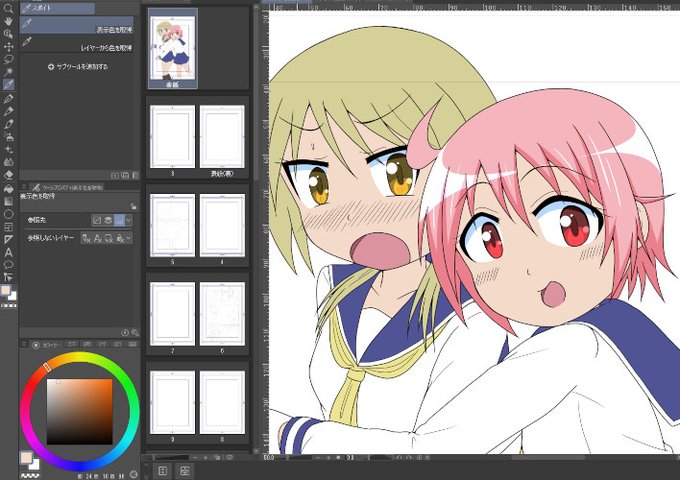Toggle exclude draft layer option
The width and height of the screenshot is (680, 480).
tap(86, 238)
